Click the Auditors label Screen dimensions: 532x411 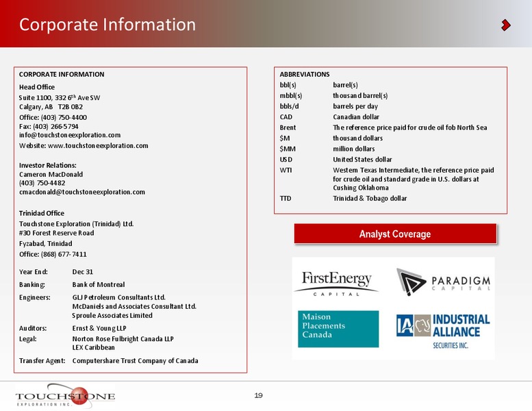[x=33, y=328]
